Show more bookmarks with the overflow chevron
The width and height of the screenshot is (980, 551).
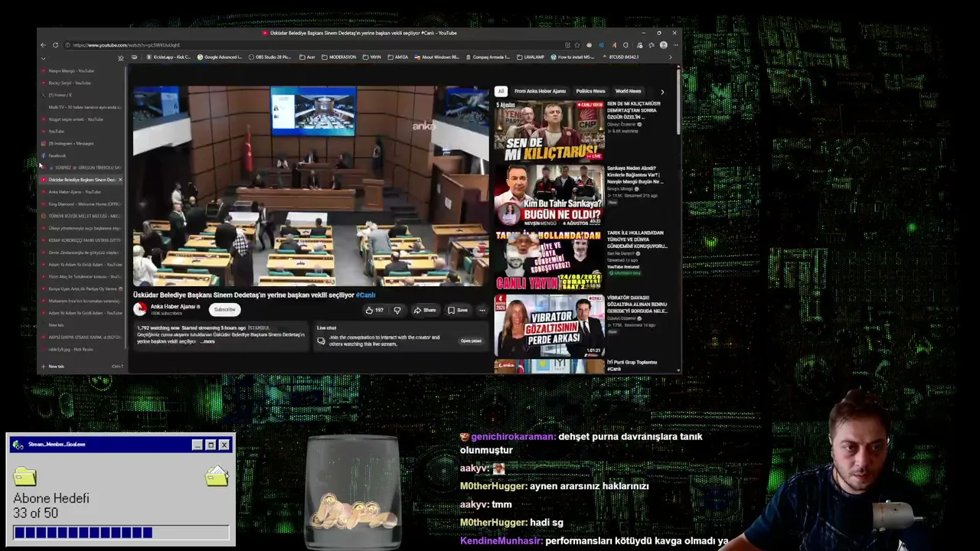click(671, 57)
